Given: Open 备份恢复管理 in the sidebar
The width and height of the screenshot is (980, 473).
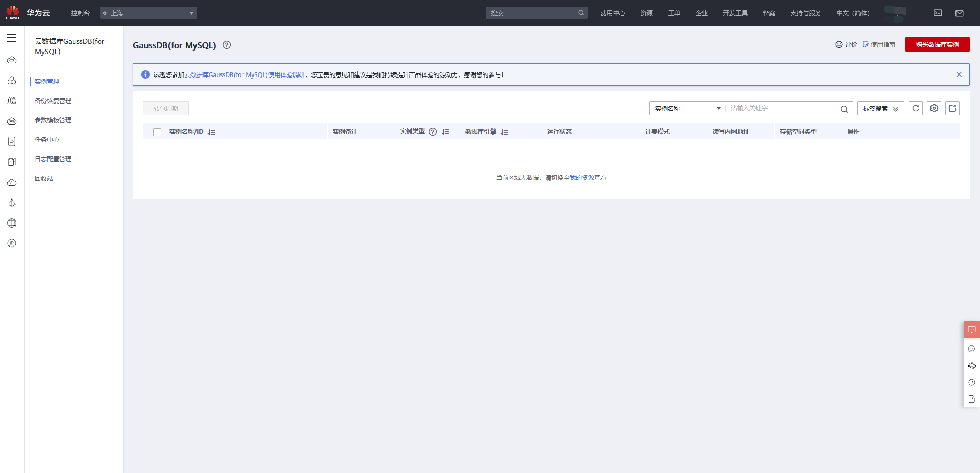Looking at the screenshot, I should [53, 101].
